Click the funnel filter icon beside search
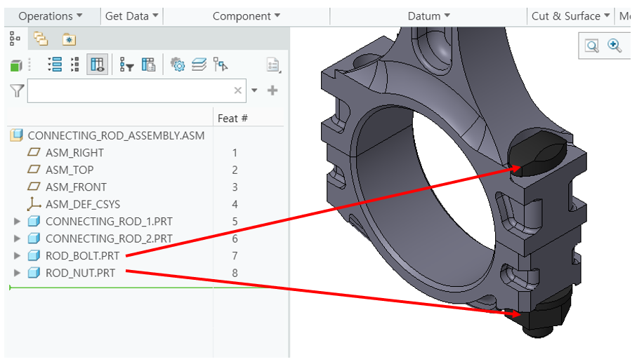The height and width of the screenshot is (364, 644). pyautogui.click(x=17, y=90)
